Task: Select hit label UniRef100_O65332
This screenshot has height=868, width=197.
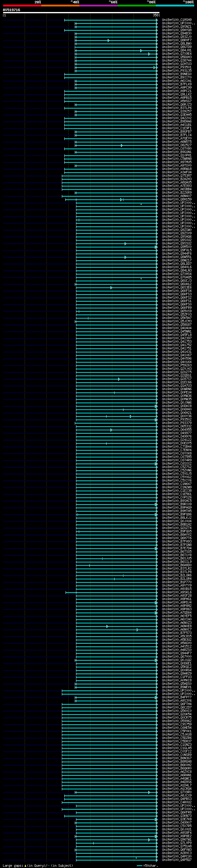Action: 176,426
